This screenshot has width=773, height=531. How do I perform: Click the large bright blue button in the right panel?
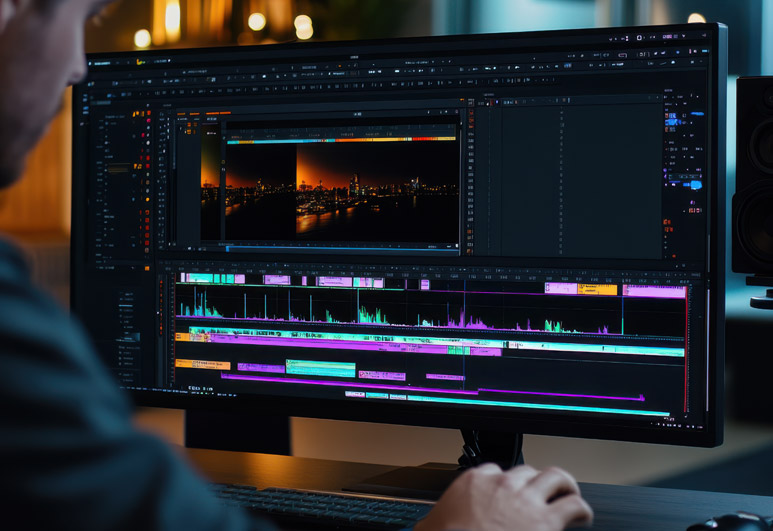(x=695, y=185)
